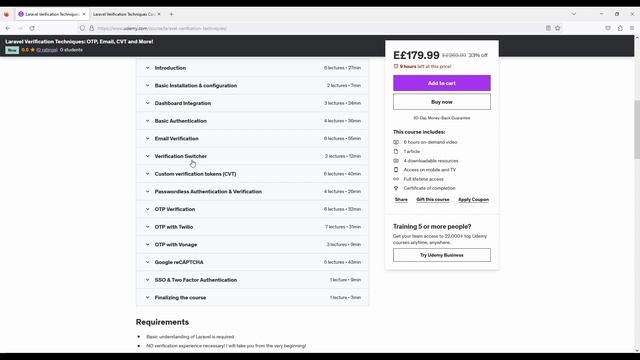The height and width of the screenshot is (360, 640).
Task: Open a new tab with plus icon
Action: (x=171, y=14)
